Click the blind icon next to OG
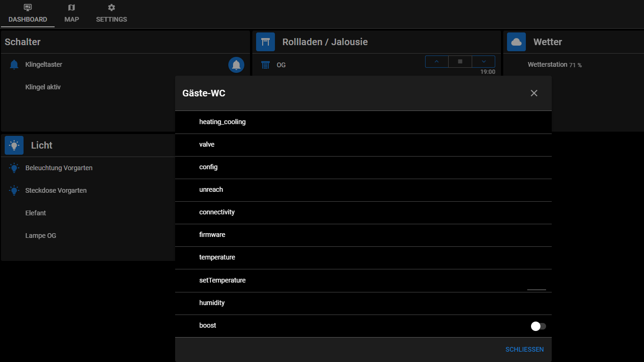This screenshot has height=362, width=644. click(266, 65)
